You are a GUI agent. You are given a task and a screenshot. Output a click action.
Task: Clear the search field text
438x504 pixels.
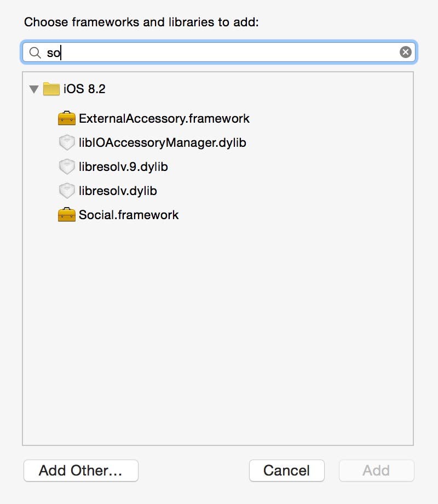click(405, 52)
